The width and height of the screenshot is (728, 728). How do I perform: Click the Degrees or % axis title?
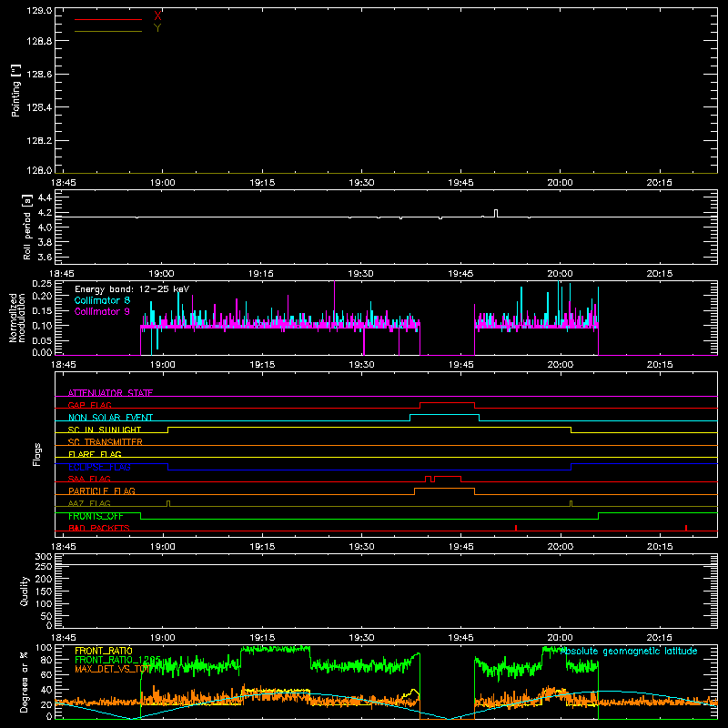[25, 682]
